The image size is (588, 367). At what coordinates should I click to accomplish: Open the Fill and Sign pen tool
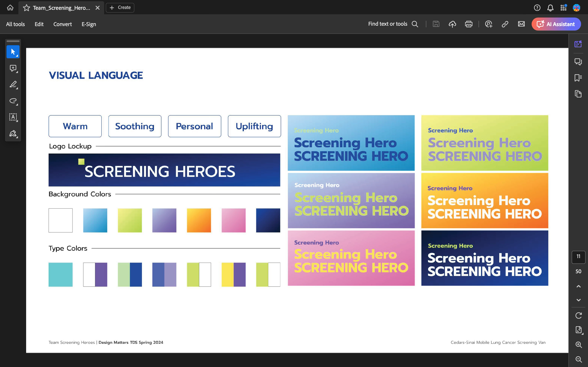point(13,134)
